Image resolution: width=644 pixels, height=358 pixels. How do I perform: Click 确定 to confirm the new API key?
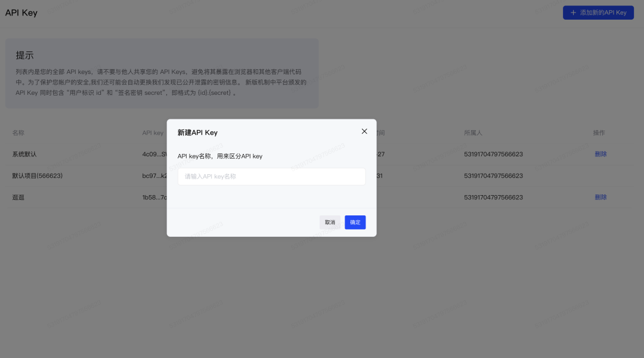(355, 222)
